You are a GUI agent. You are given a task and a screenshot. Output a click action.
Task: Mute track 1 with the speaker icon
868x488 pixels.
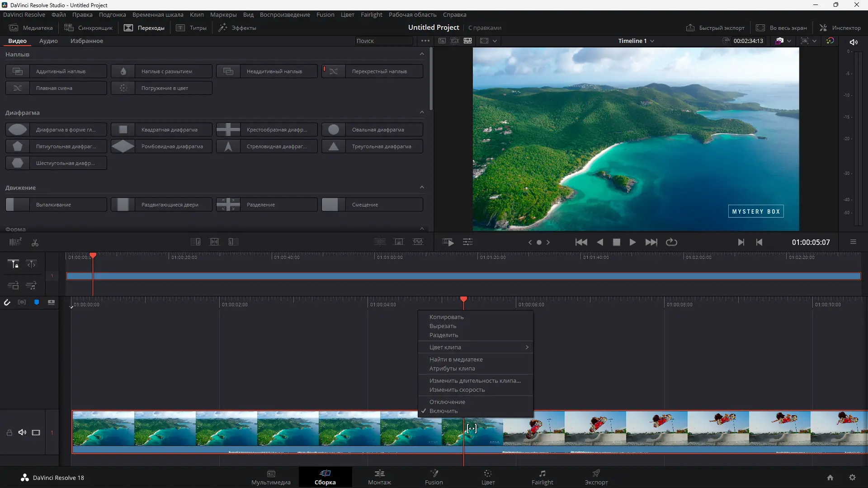click(x=22, y=432)
